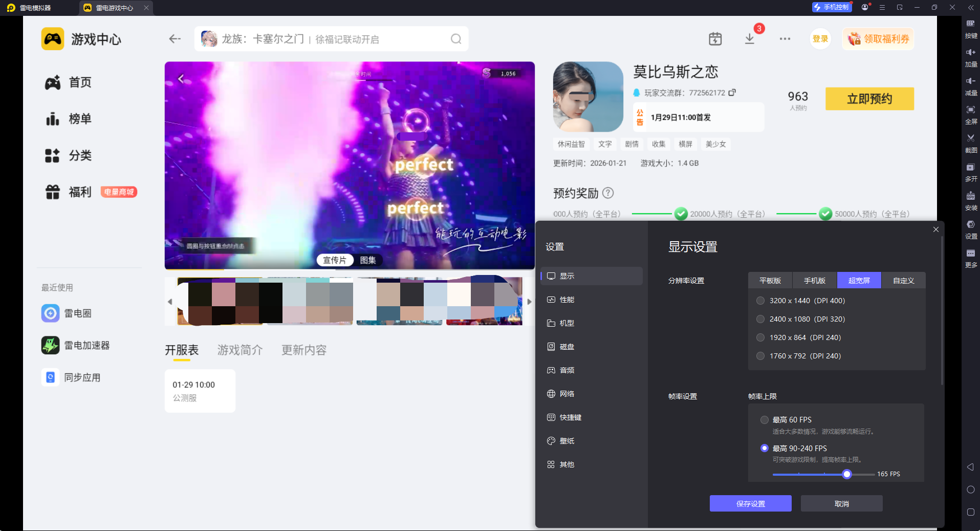
Task: Collapse the right sidebar with double chevron
Action: point(970,8)
